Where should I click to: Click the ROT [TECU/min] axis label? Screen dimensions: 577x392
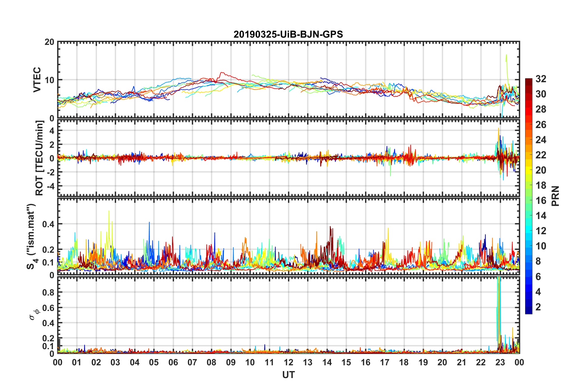pos(39,158)
